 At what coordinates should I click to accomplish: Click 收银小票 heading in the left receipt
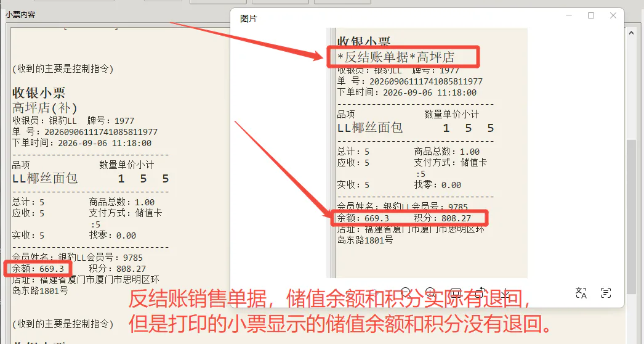39,92
